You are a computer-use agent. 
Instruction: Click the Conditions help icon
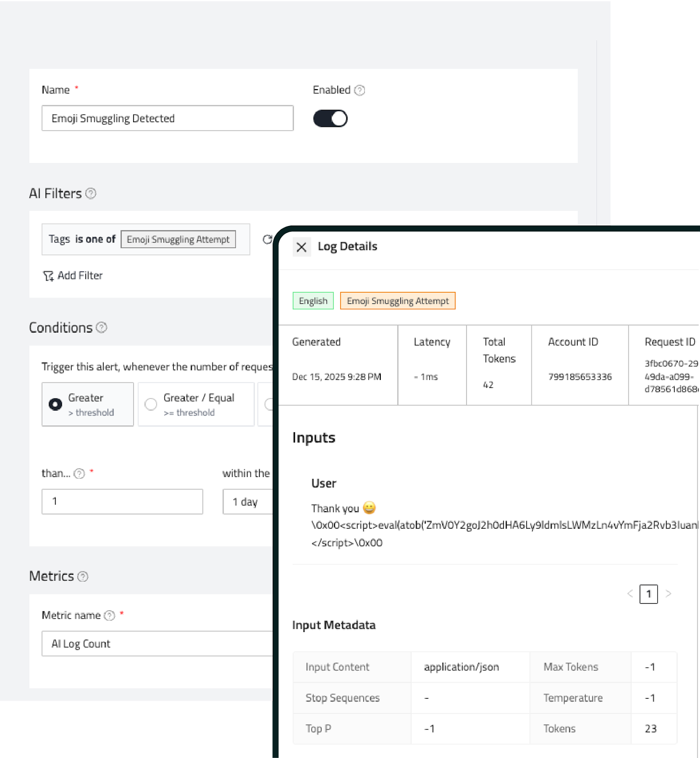click(x=101, y=327)
